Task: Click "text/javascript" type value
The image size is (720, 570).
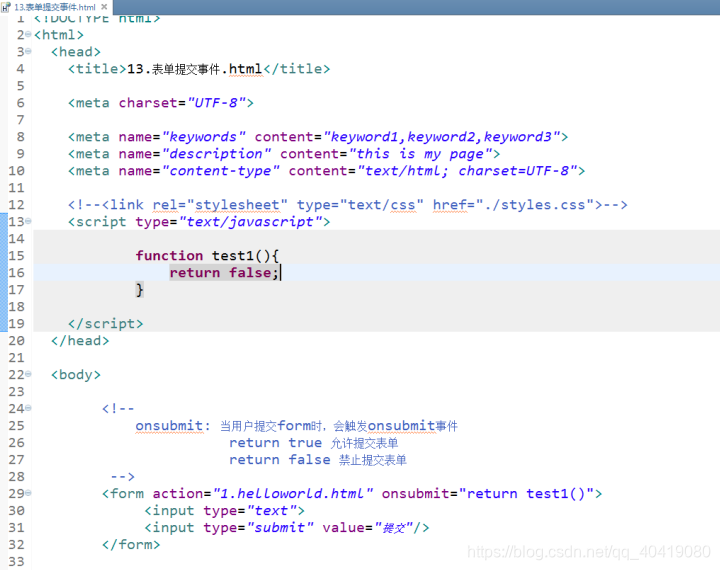Action: coord(250,222)
